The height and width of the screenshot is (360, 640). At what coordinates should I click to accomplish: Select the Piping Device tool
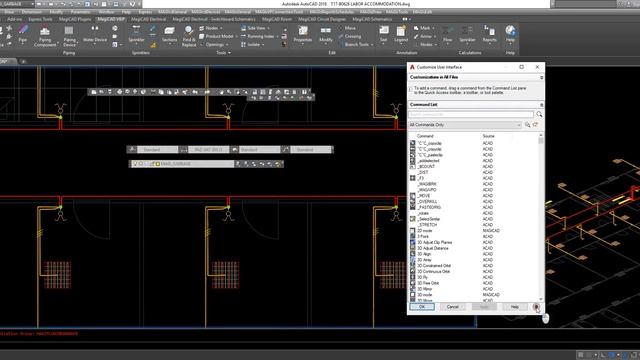point(69,36)
